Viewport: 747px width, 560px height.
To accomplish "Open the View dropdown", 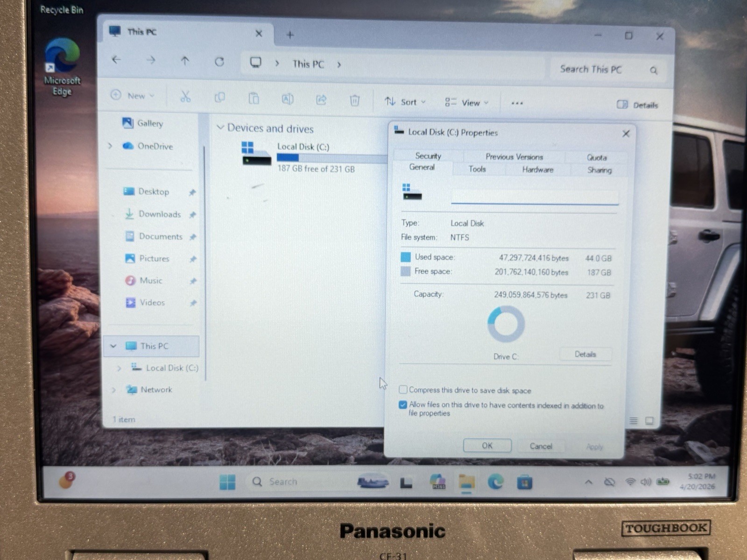I will tap(466, 103).
